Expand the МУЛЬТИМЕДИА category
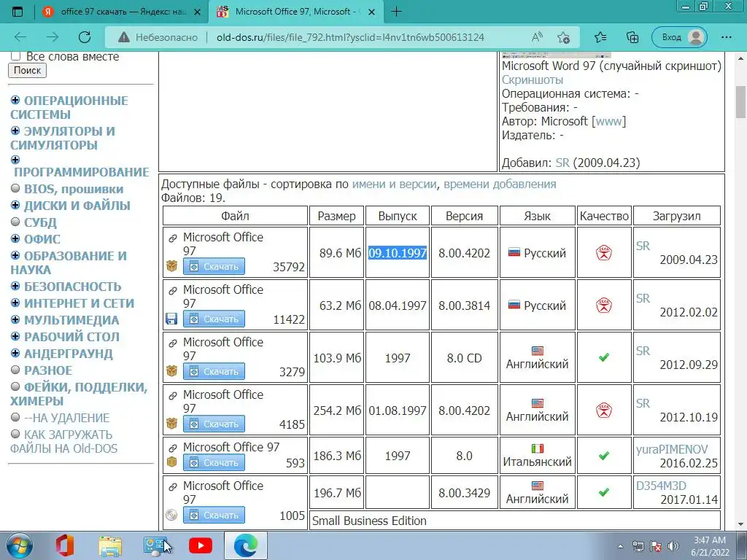The width and height of the screenshot is (747, 560). (15, 319)
